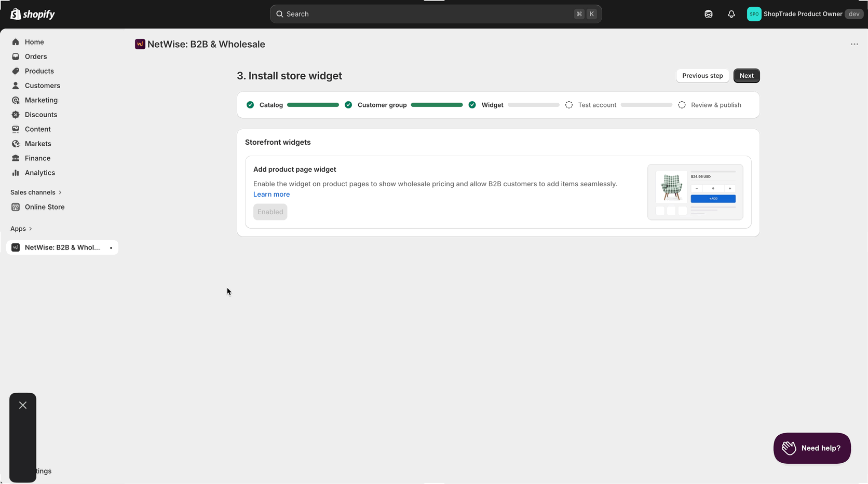This screenshot has height=484, width=868.
Task: Click the Customers person icon
Action: [16, 86]
